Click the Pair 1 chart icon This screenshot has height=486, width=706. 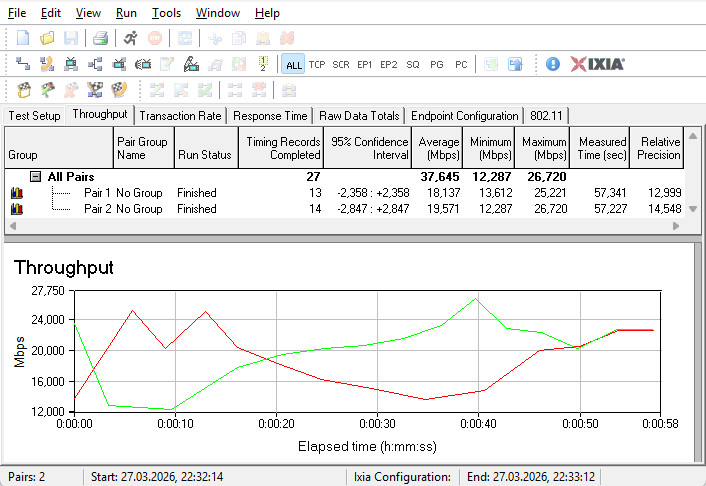tap(16, 192)
